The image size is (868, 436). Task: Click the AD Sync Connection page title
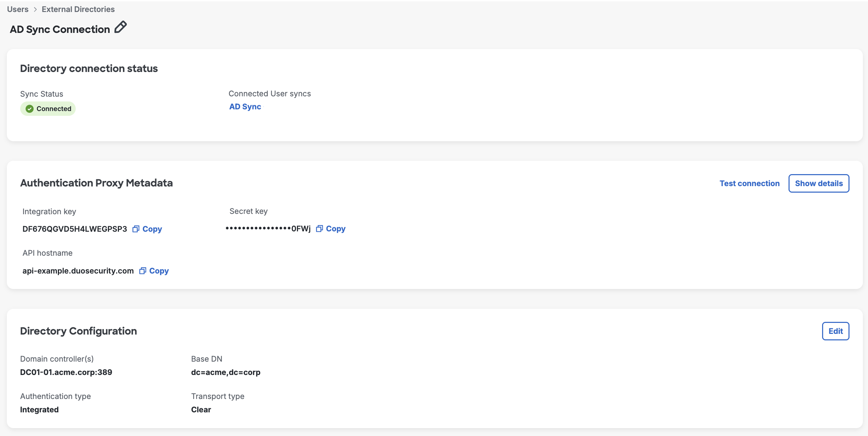[x=60, y=29]
